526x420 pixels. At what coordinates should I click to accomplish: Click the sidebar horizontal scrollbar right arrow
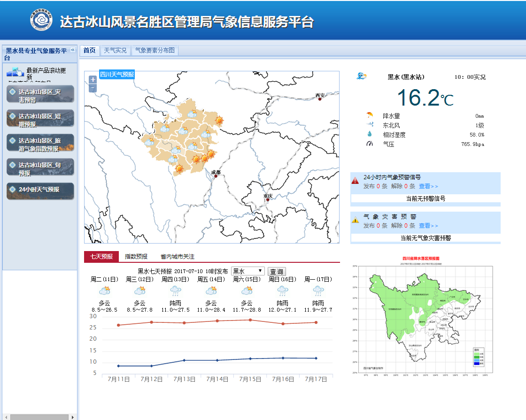[x=72, y=417]
